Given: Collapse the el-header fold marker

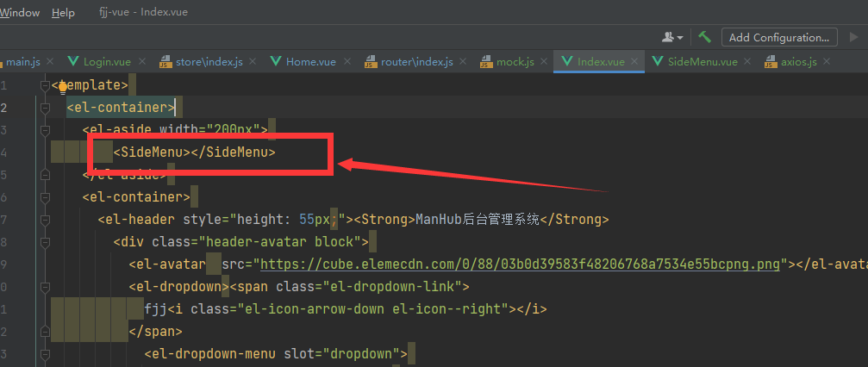Looking at the screenshot, I should pos(45,220).
